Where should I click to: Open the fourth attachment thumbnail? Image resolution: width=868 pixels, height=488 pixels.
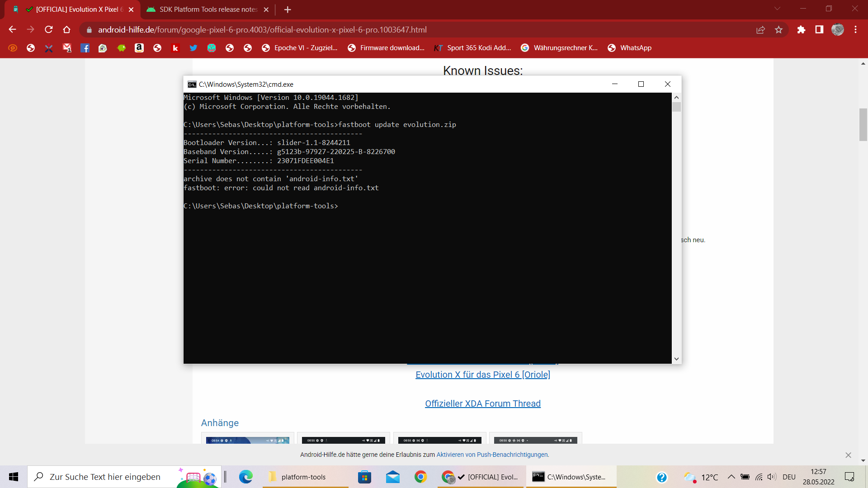(536, 438)
